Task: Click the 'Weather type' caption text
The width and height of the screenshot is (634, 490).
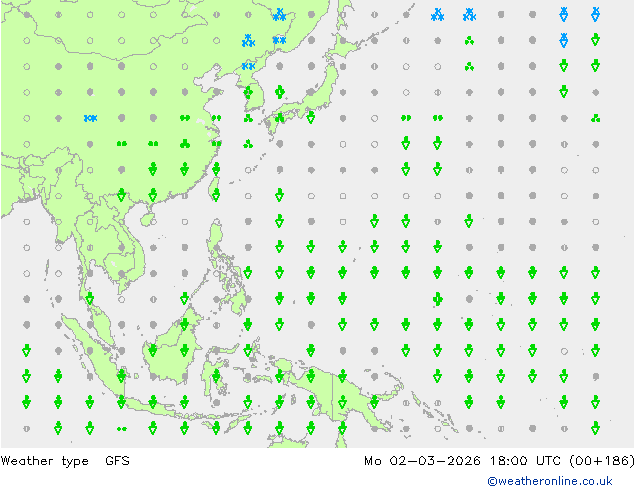Action: click(44, 461)
